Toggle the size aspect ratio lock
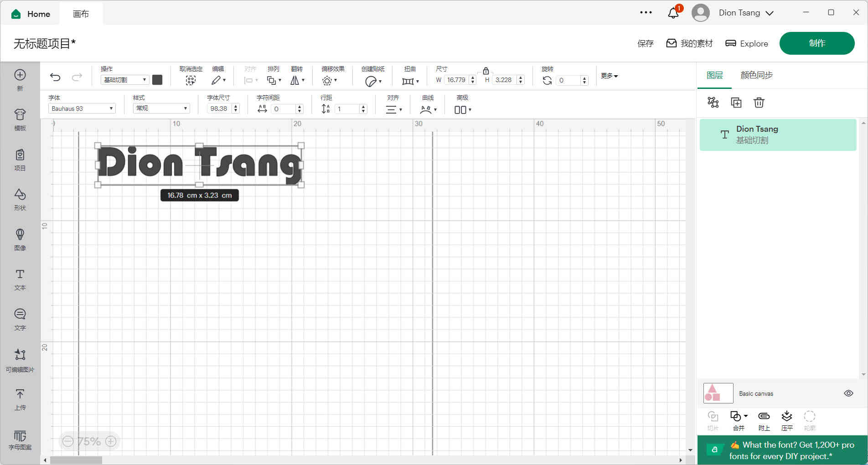The image size is (868, 465). (486, 71)
